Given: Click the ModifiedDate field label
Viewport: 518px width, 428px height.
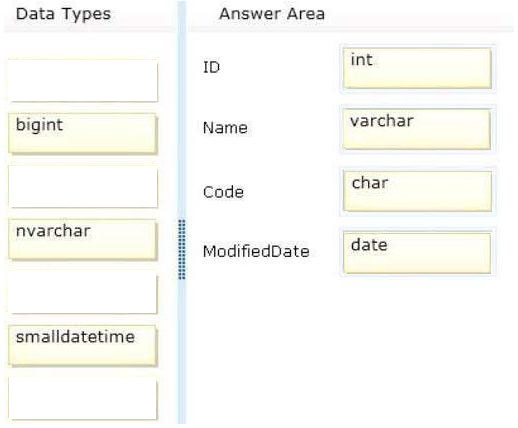Looking at the screenshot, I should coord(256,251).
